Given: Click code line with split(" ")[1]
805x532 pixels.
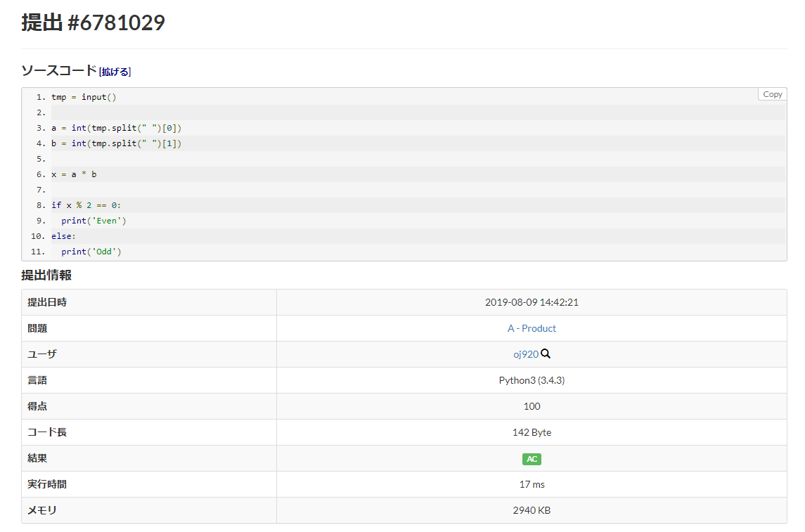Looking at the screenshot, I should click(x=116, y=143).
